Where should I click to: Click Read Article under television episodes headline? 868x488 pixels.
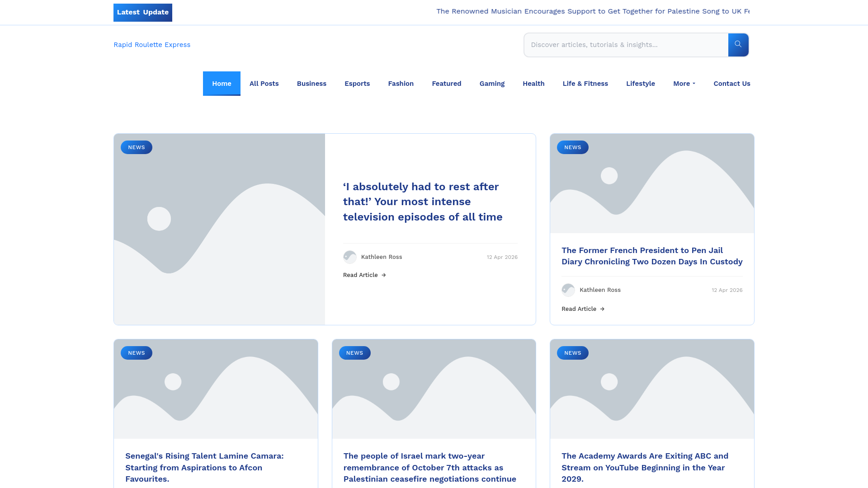coord(364,275)
